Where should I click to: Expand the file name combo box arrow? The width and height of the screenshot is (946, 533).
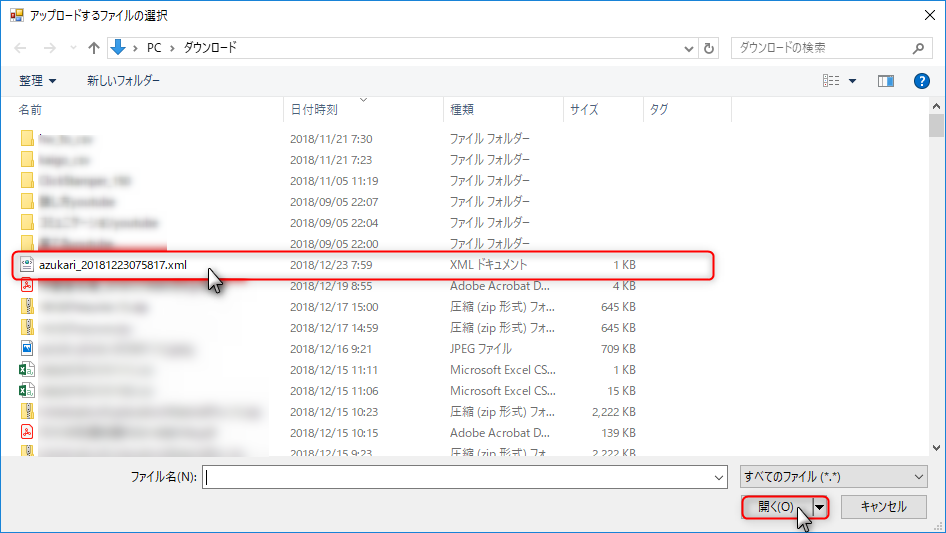[x=719, y=477]
